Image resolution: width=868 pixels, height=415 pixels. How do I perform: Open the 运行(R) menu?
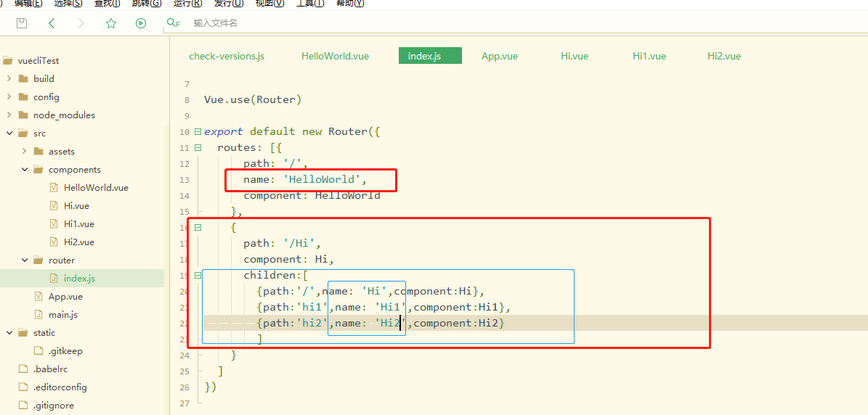tap(187, 4)
